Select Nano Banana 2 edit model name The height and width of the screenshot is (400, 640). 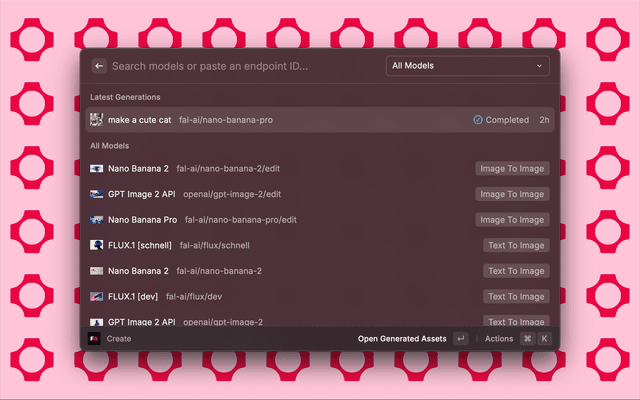(x=138, y=169)
